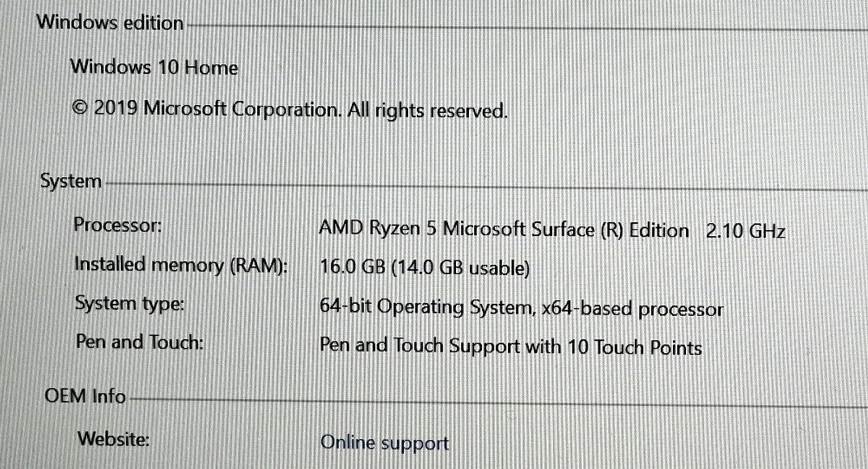Image resolution: width=868 pixels, height=469 pixels.
Task: Click the Installed memory (RAM) label
Action: click(180, 265)
